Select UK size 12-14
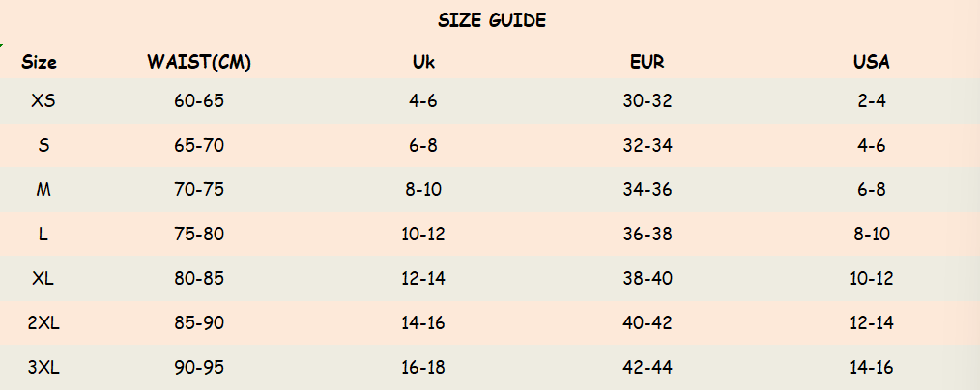The width and height of the screenshot is (980, 390). 423,278
